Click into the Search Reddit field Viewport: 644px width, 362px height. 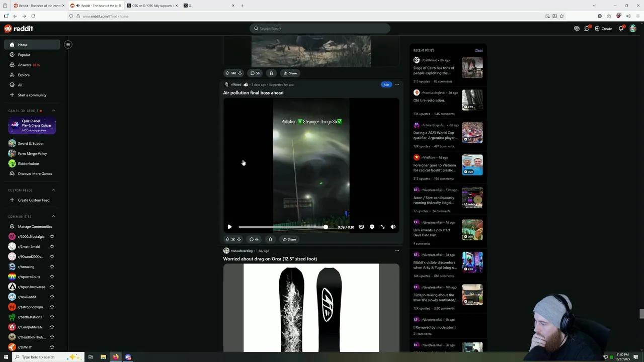click(x=320, y=29)
